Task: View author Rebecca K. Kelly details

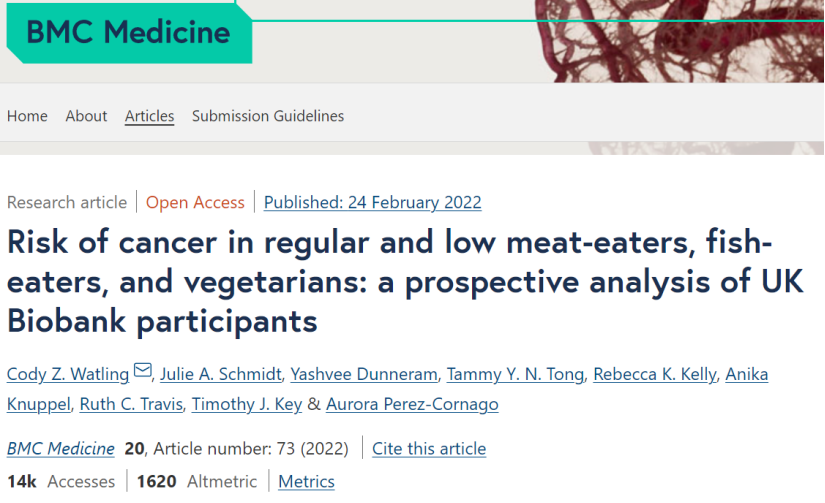Action: pos(654,374)
